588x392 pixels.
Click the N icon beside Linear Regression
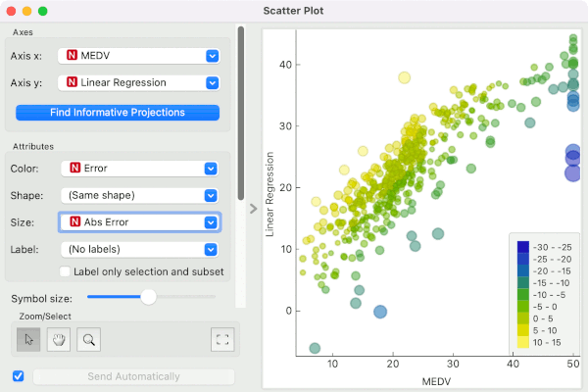(72, 82)
